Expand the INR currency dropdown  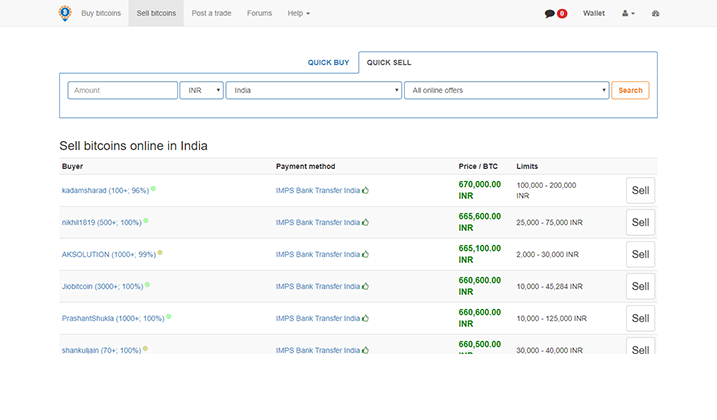[201, 90]
